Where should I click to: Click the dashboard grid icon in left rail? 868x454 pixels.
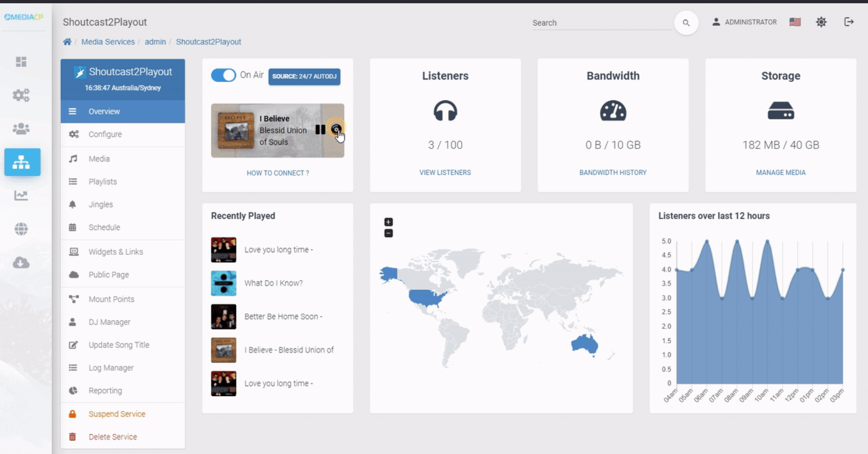(21, 62)
